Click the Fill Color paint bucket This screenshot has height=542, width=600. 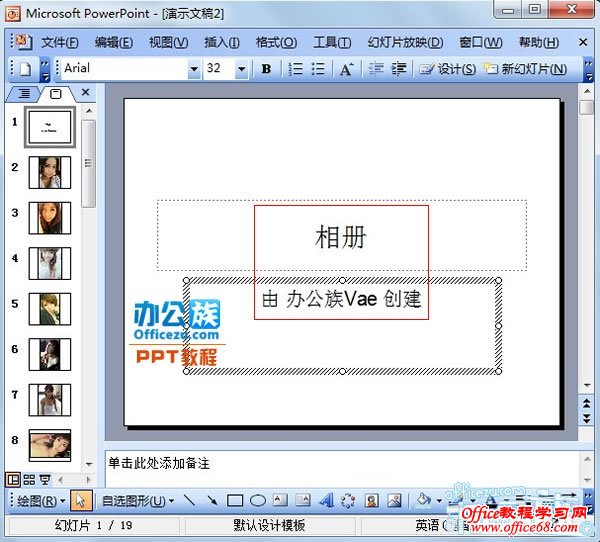point(424,499)
